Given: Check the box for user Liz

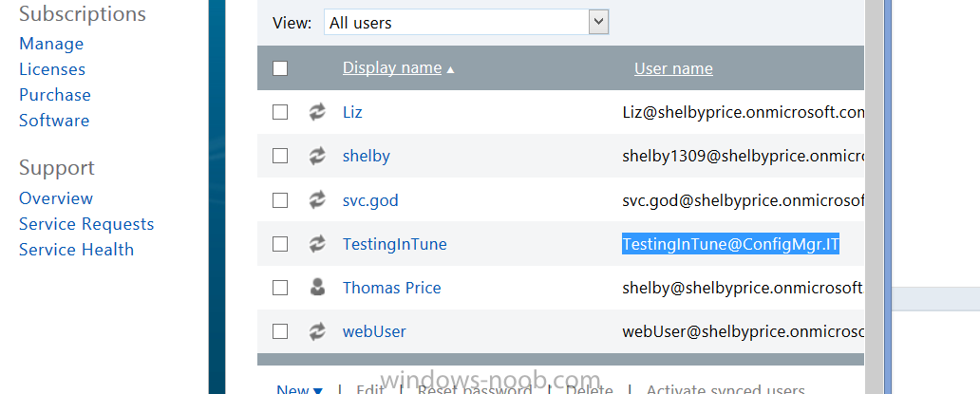Looking at the screenshot, I should coord(280,112).
